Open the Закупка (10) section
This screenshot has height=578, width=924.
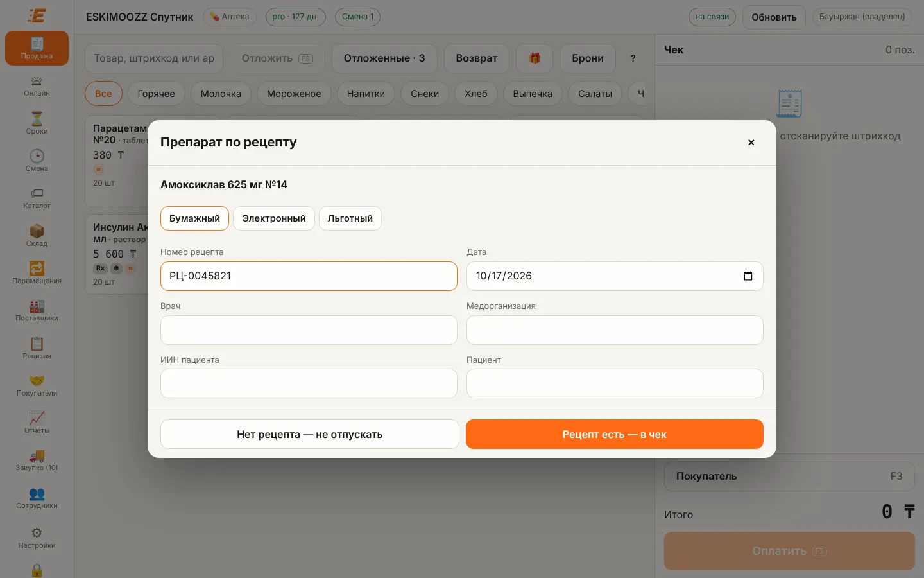(x=37, y=460)
